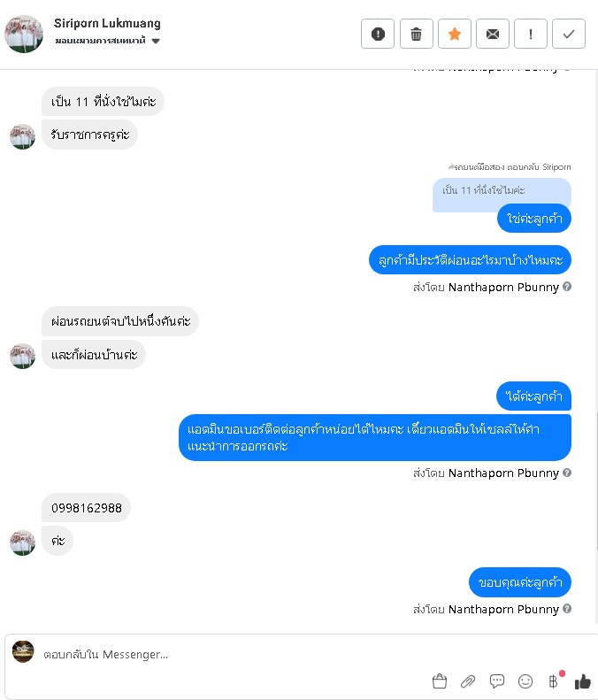Open saved replies speech bubble icon
Viewport: 598px width, 700px height.
tap(496, 681)
